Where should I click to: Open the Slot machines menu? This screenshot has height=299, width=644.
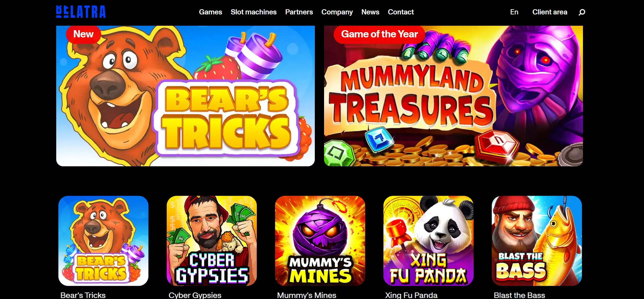(253, 12)
